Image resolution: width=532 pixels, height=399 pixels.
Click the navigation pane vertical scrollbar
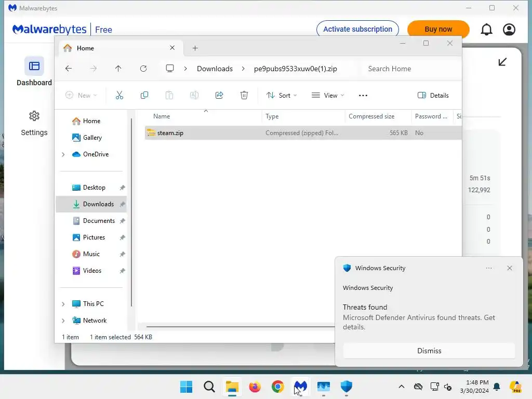(x=131, y=212)
